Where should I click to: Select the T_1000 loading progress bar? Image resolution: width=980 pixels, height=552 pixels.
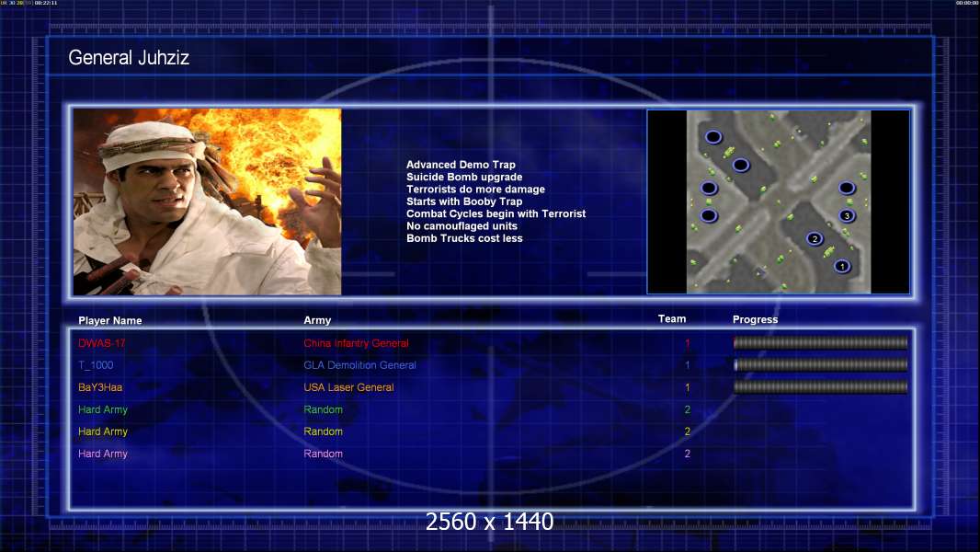(x=821, y=364)
